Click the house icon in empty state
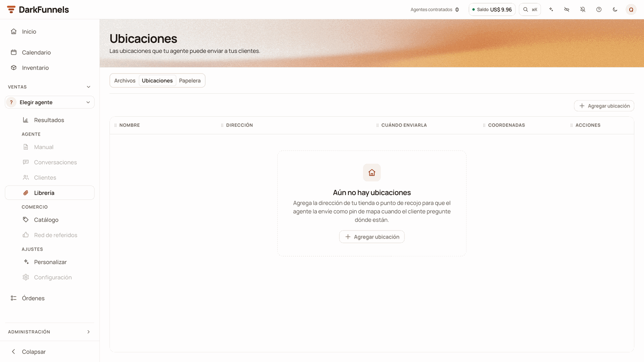The height and width of the screenshot is (362, 644). tap(372, 173)
